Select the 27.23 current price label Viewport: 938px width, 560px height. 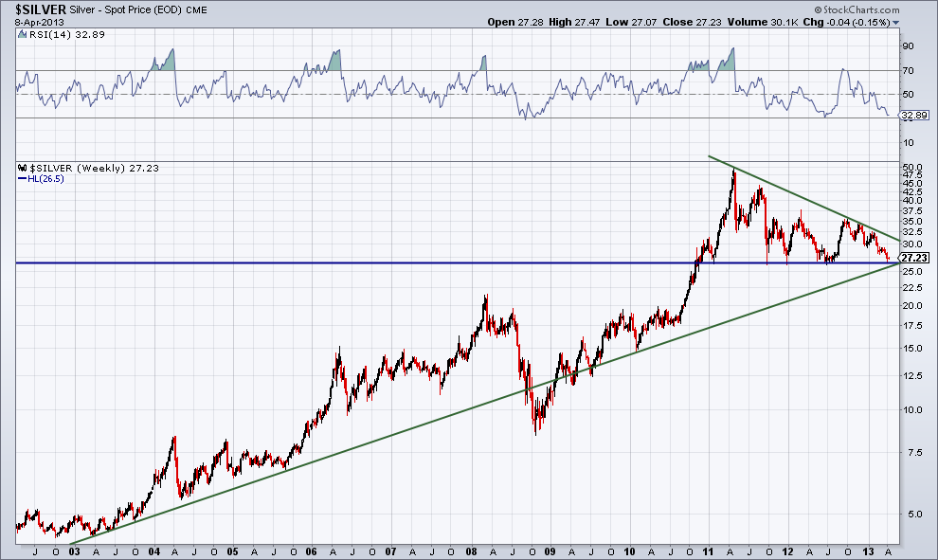(911, 257)
